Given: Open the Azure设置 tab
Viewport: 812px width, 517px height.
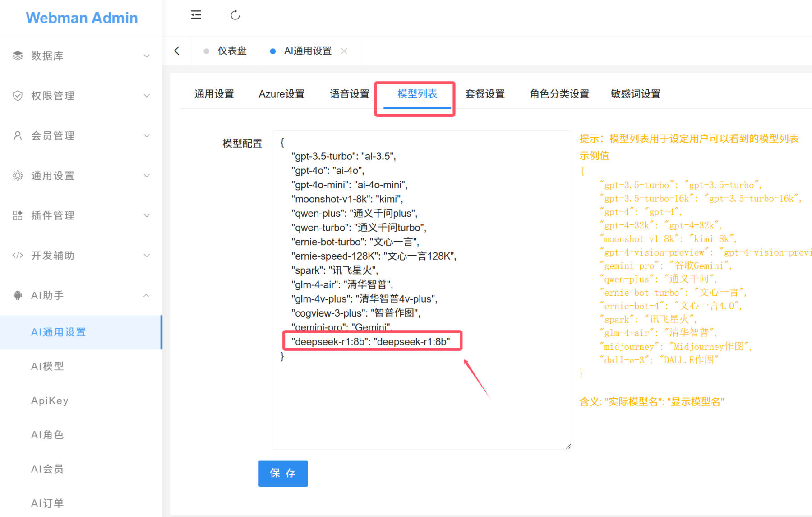Looking at the screenshot, I should (281, 94).
